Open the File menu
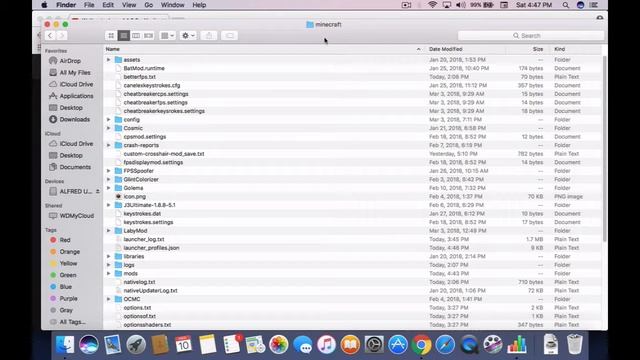This screenshot has width=640, height=360. click(89, 5)
